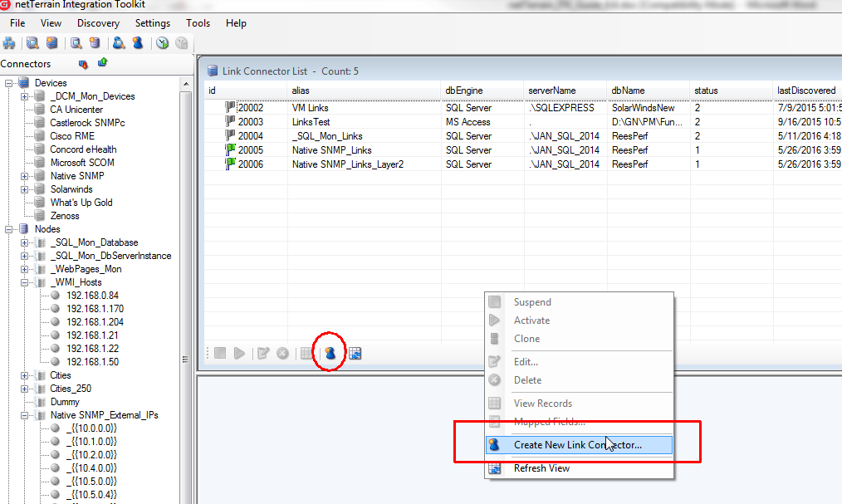Click the start scheduler clock icon
The width and height of the screenshot is (842, 504).
(x=163, y=43)
